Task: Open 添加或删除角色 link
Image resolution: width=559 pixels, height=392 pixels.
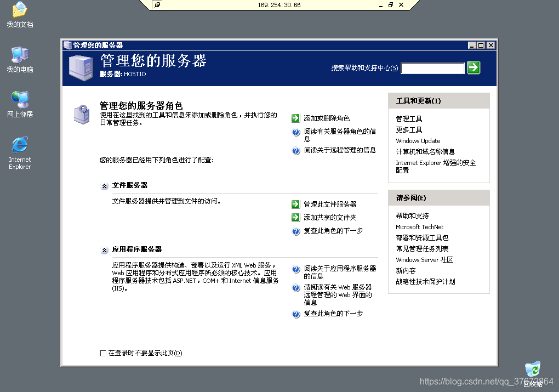Action: coord(327,118)
